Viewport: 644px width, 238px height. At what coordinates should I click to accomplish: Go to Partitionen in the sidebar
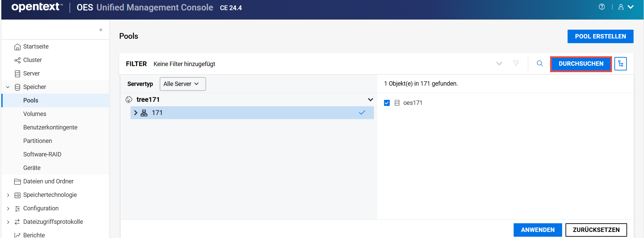point(37,141)
